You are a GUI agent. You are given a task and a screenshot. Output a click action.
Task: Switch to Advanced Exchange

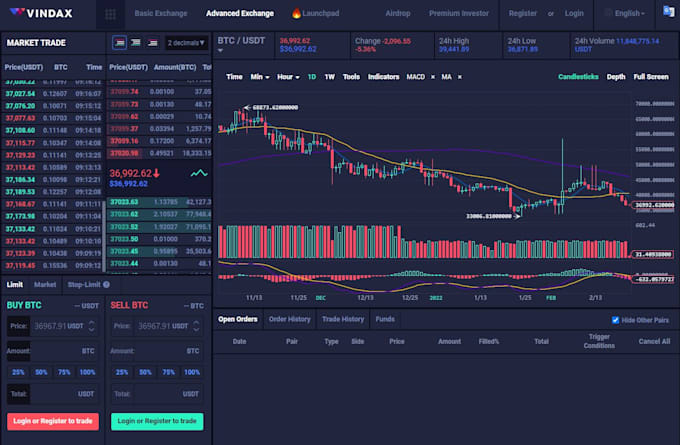pos(240,13)
